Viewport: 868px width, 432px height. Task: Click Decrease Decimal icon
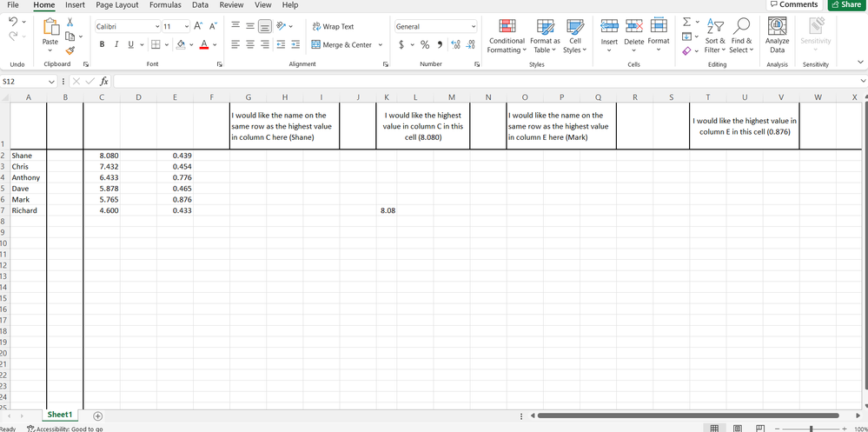470,44
